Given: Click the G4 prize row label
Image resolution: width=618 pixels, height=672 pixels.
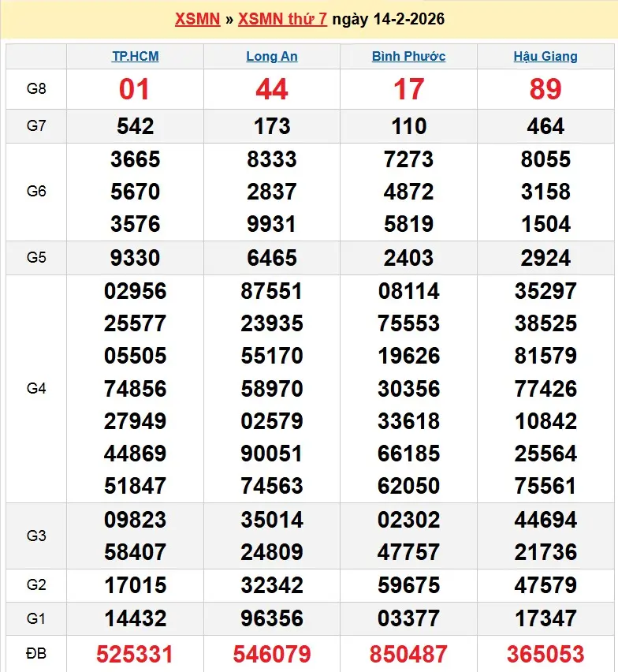Looking at the screenshot, I should pyautogui.click(x=36, y=388).
